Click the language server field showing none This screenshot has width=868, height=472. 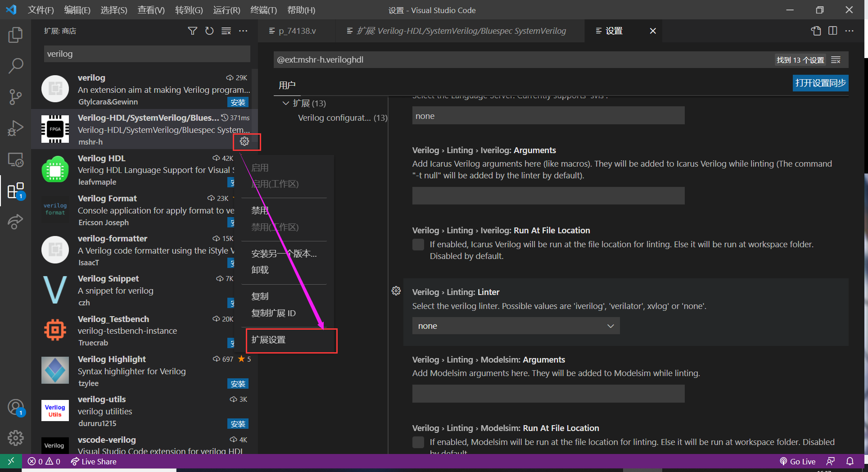[x=548, y=116]
